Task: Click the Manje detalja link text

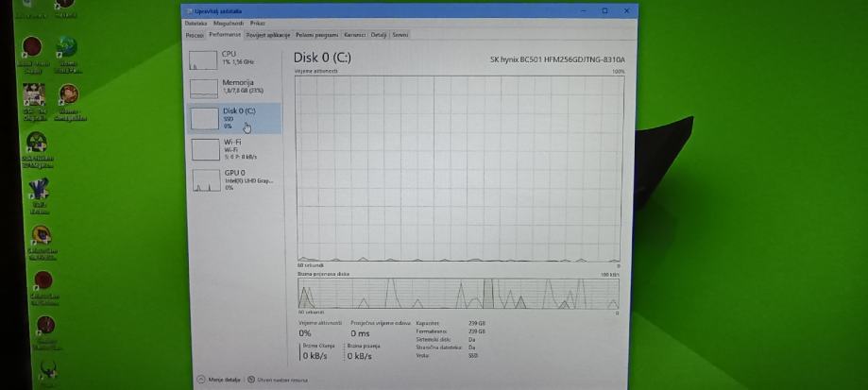Action: tap(224, 380)
